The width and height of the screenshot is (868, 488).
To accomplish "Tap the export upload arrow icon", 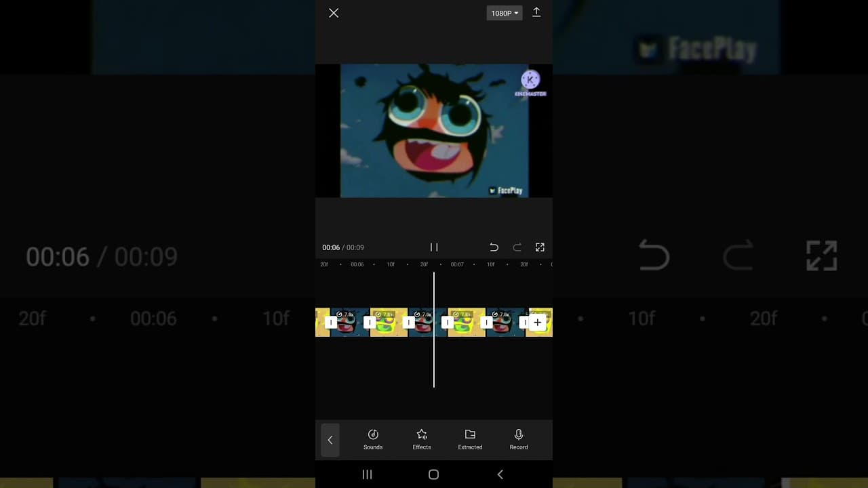I will 536,12.
